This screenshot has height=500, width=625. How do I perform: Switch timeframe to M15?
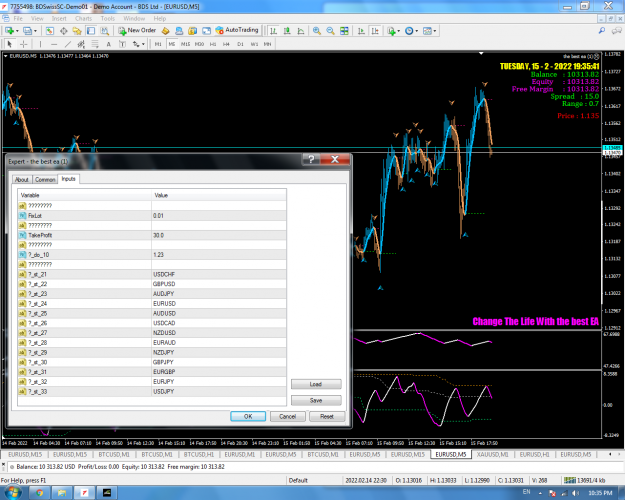pos(185,44)
